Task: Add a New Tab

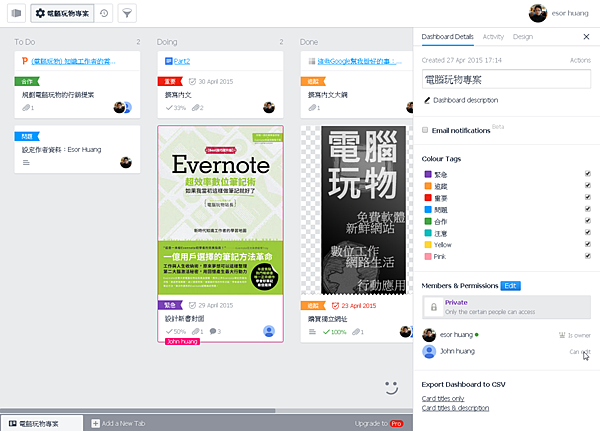Action: pyautogui.click(x=118, y=423)
